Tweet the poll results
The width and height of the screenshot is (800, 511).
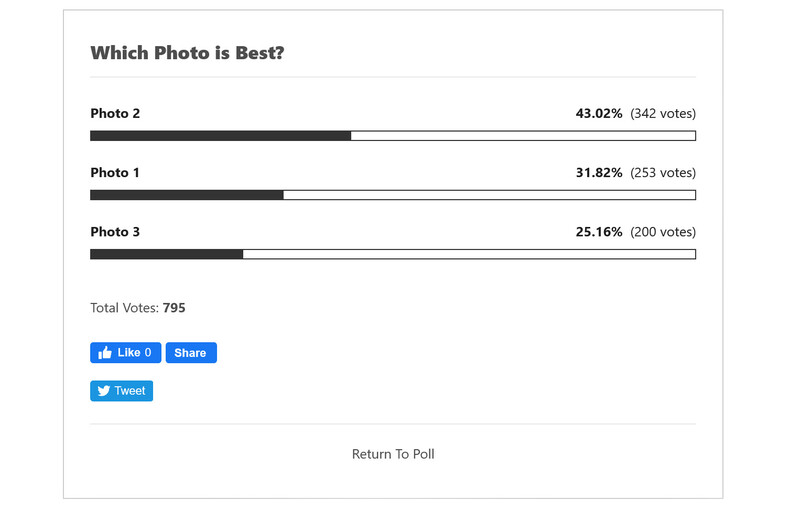121,391
